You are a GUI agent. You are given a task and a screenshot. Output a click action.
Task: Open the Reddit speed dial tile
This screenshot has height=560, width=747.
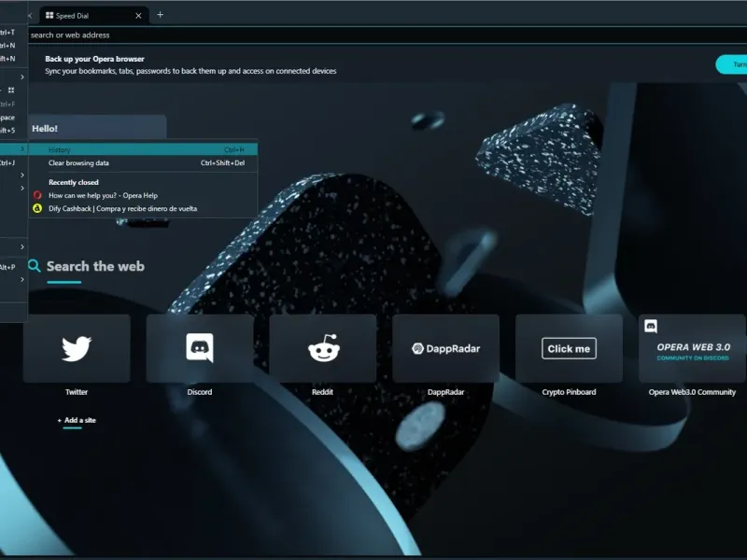pos(323,348)
